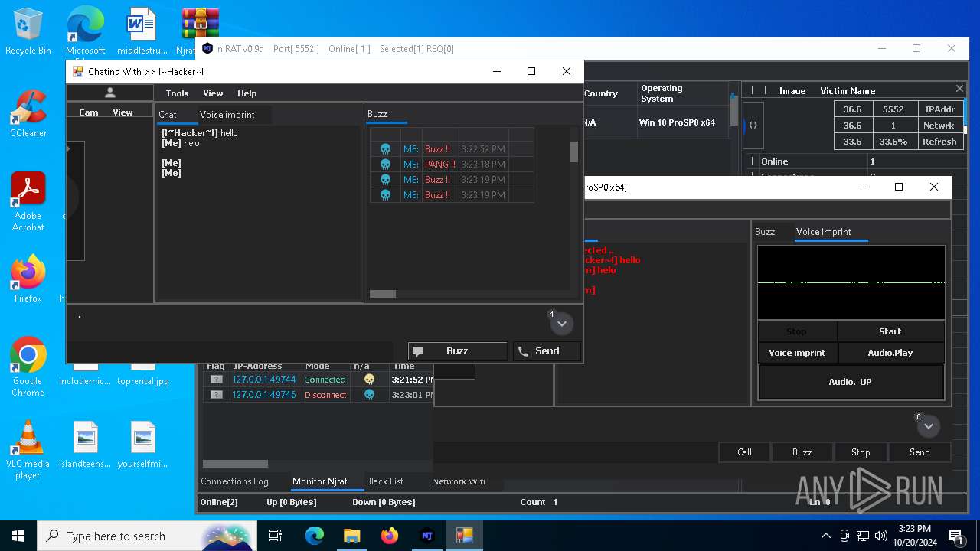The image size is (980, 551).
Task: Click round down-arrow badge in chat window
Action: tap(561, 324)
